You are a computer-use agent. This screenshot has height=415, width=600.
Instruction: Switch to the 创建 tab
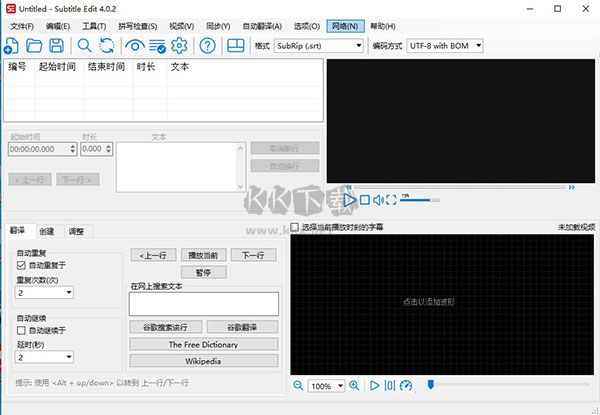pos(47,231)
